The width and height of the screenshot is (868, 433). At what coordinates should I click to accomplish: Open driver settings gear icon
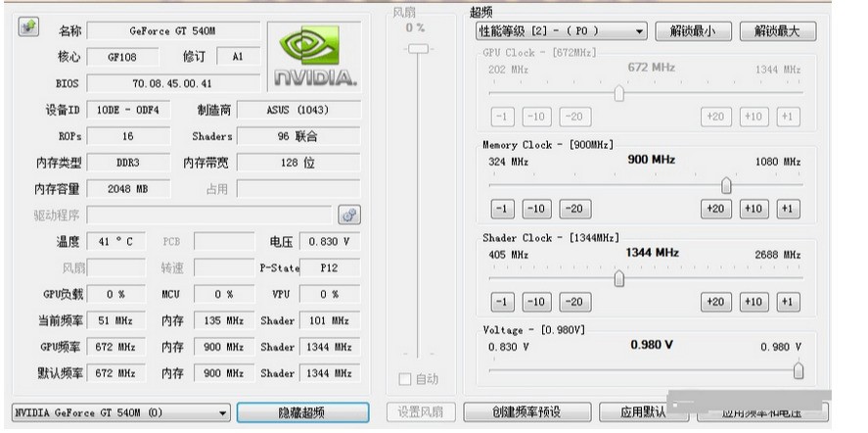(x=349, y=216)
